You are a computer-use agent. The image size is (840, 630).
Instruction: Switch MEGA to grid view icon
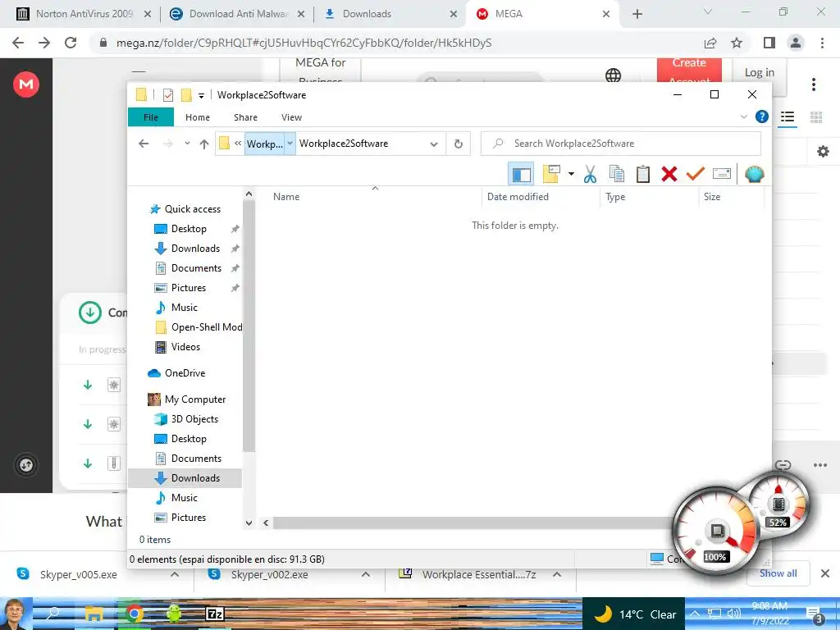click(x=816, y=116)
